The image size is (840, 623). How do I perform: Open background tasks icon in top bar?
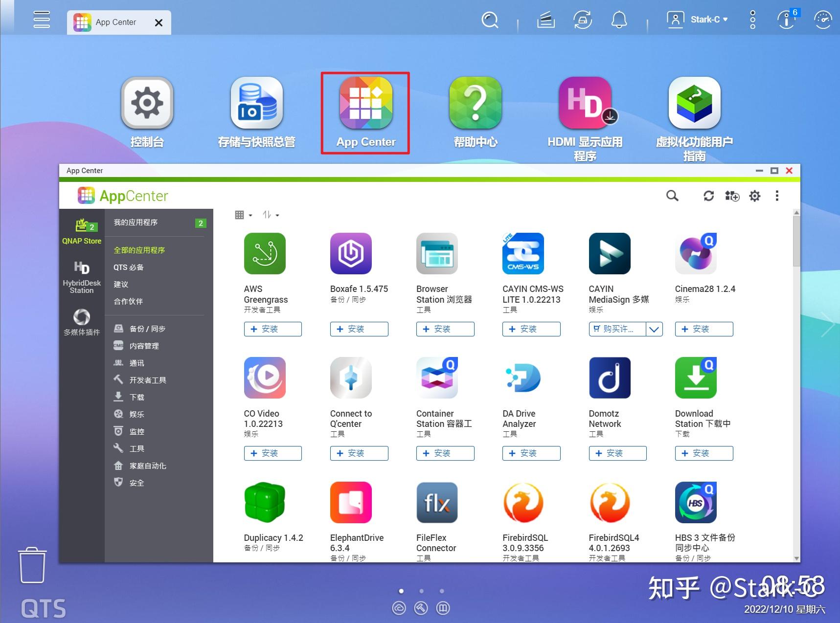click(x=545, y=20)
